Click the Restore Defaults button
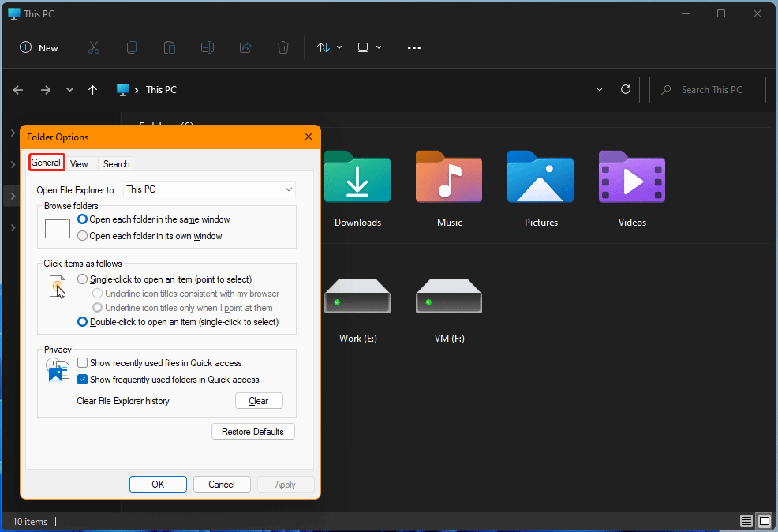This screenshot has width=778, height=532. click(252, 431)
